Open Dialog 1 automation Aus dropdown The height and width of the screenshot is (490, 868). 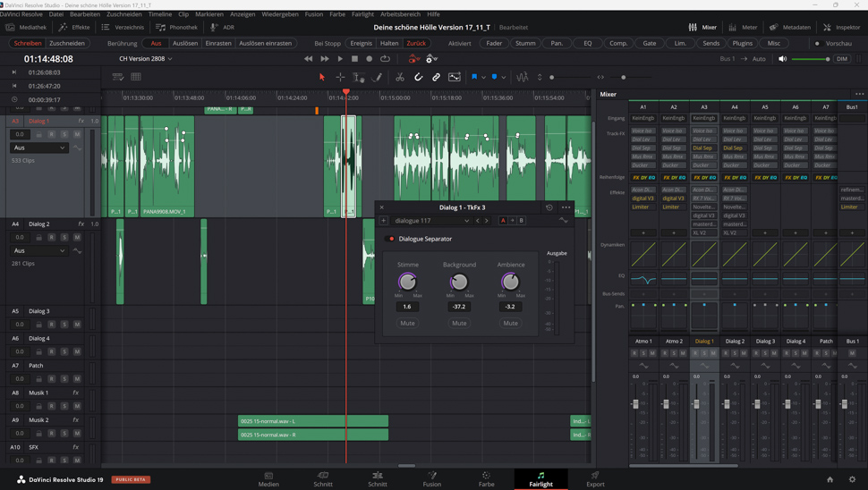38,148
